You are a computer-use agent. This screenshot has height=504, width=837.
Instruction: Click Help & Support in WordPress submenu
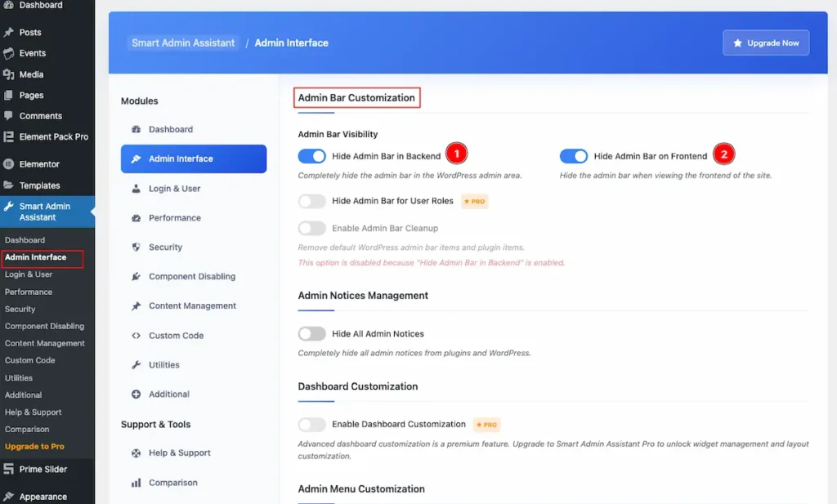33,412
